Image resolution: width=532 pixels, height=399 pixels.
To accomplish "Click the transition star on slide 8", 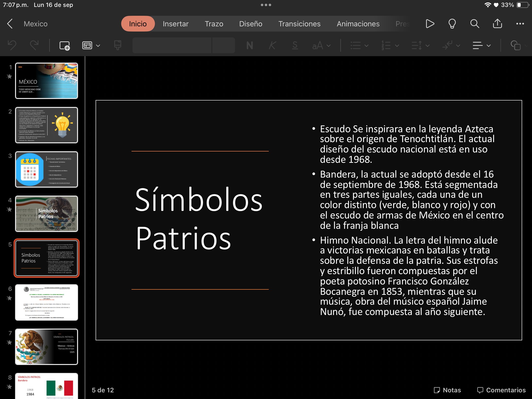I will [9, 387].
